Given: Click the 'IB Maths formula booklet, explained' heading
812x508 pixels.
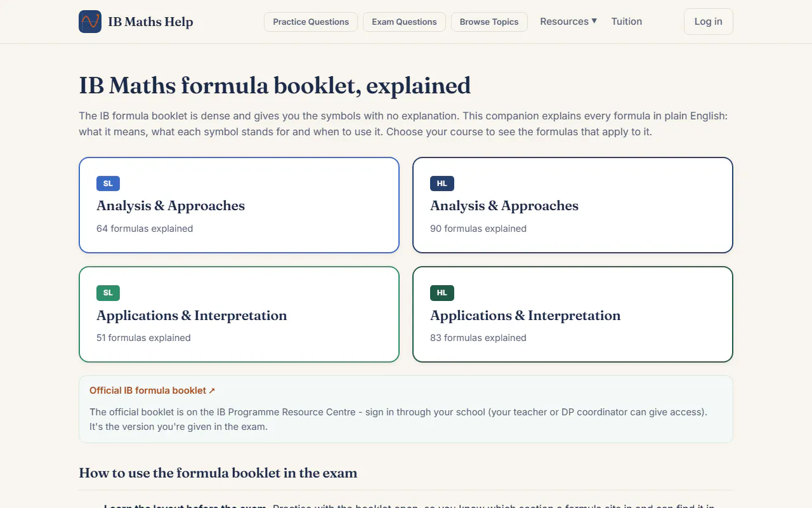Looking at the screenshot, I should [275, 86].
